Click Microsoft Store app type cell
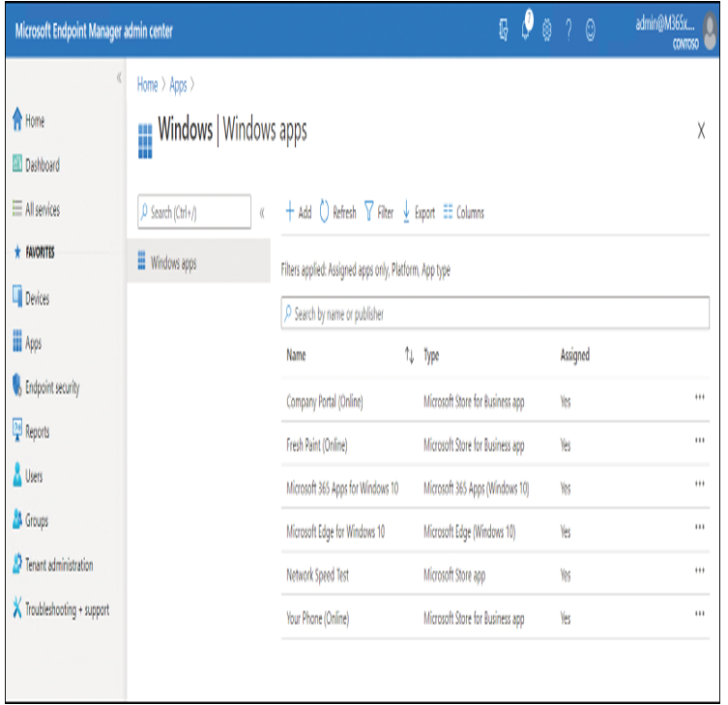The width and height of the screenshot is (728, 705). [x=454, y=575]
